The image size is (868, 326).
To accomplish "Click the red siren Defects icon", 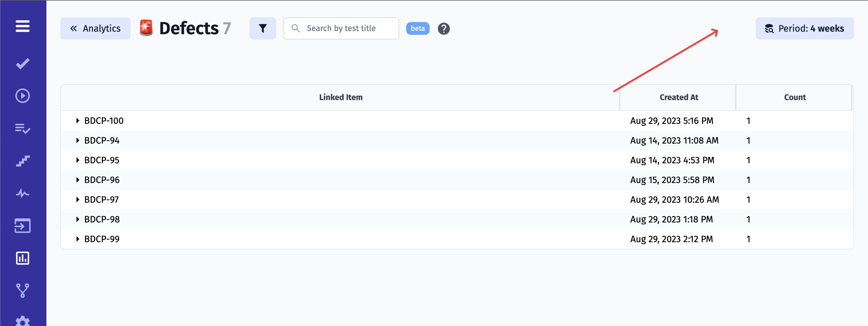I will click(x=146, y=28).
